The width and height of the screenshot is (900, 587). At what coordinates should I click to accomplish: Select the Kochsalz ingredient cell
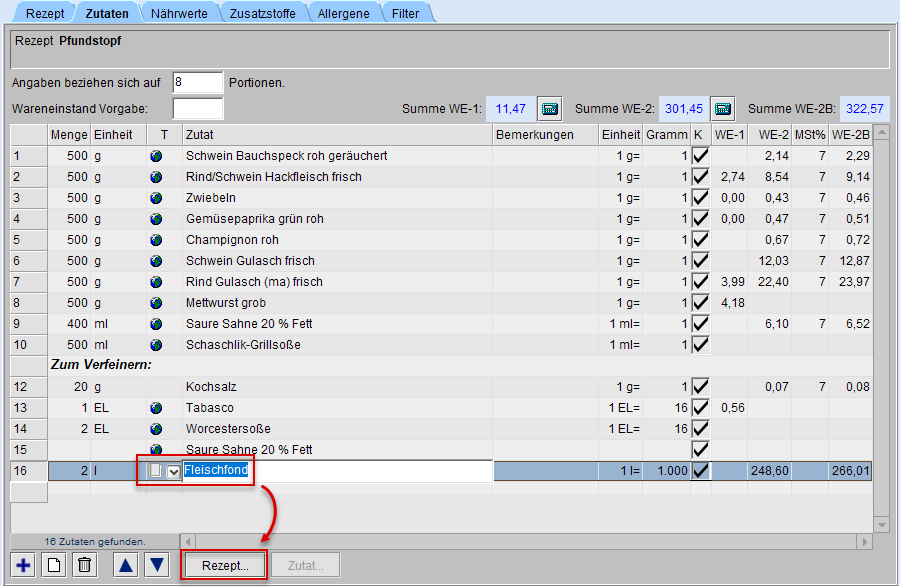338,387
